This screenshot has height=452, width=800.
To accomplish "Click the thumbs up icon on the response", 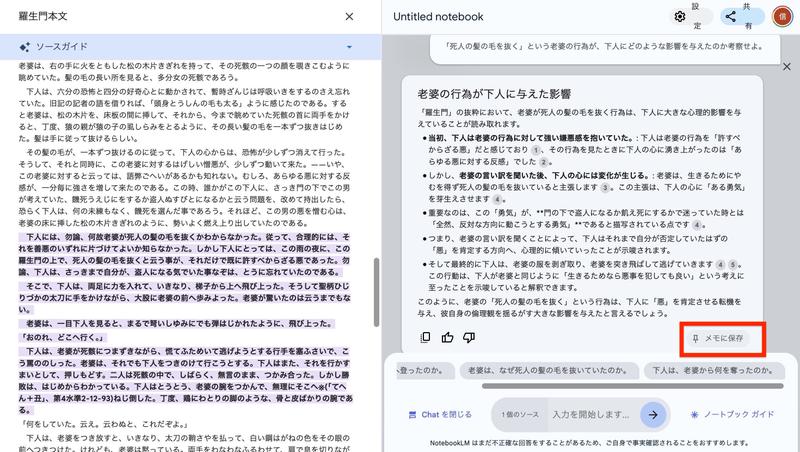I will pyautogui.click(x=445, y=337).
